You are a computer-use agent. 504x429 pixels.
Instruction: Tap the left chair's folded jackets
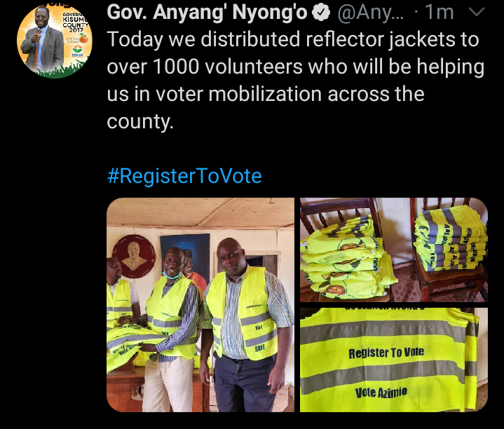(346, 257)
